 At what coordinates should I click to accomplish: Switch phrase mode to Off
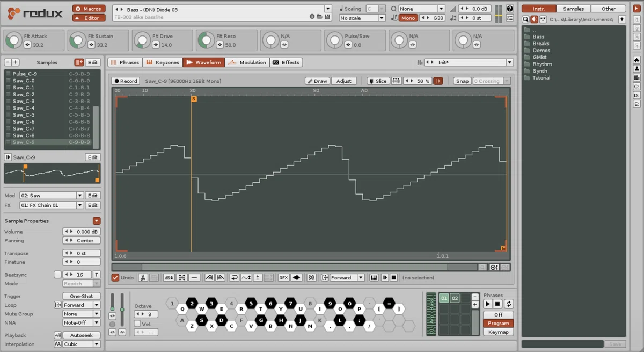498,315
